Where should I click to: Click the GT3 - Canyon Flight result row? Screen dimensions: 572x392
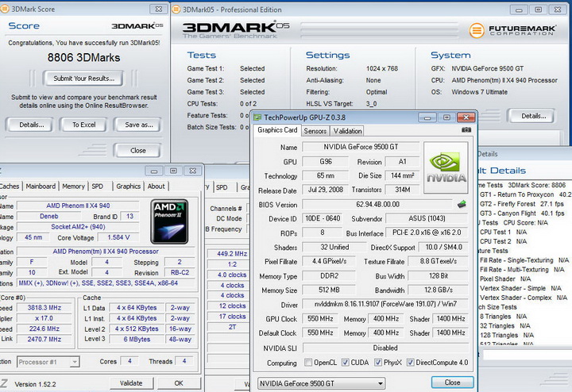coord(522,213)
